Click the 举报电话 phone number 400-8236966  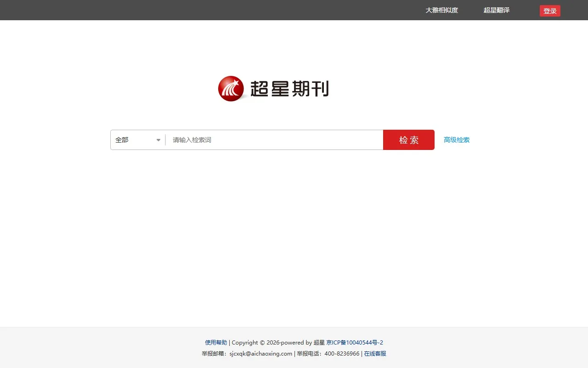pyautogui.click(x=342, y=354)
